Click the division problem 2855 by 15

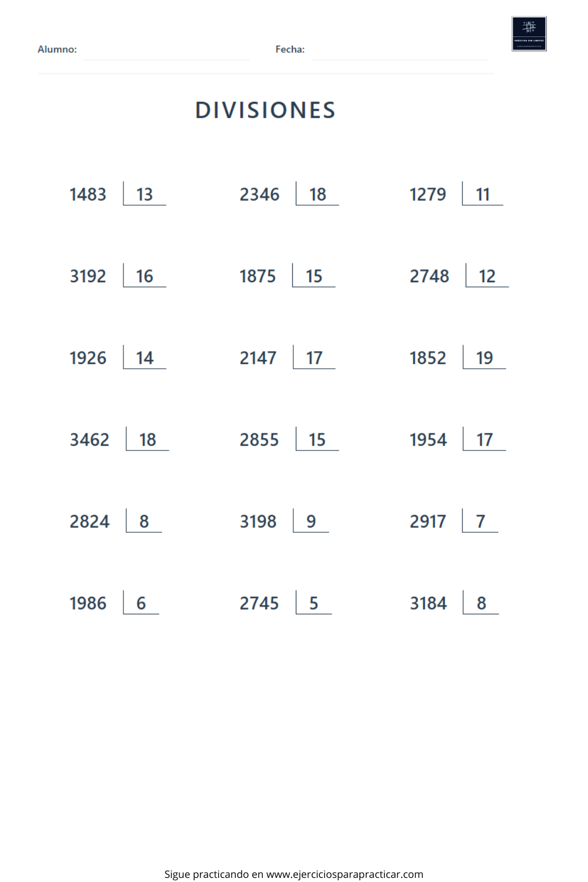289,439
